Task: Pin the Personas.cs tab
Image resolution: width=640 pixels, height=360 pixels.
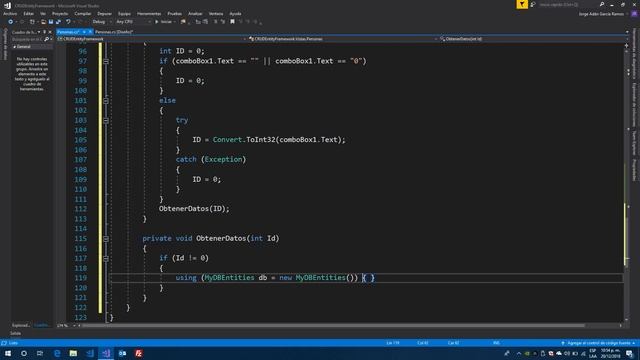Action: (84, 31)
